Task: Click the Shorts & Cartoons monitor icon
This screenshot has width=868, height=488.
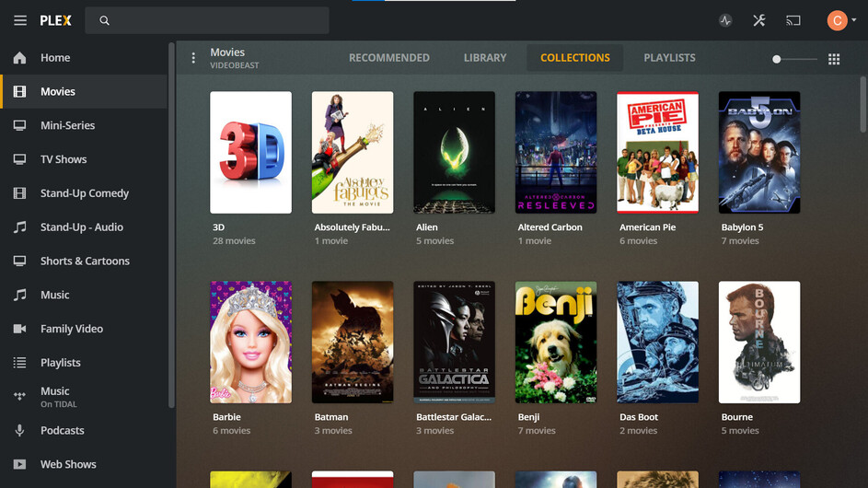Action: 19,261
